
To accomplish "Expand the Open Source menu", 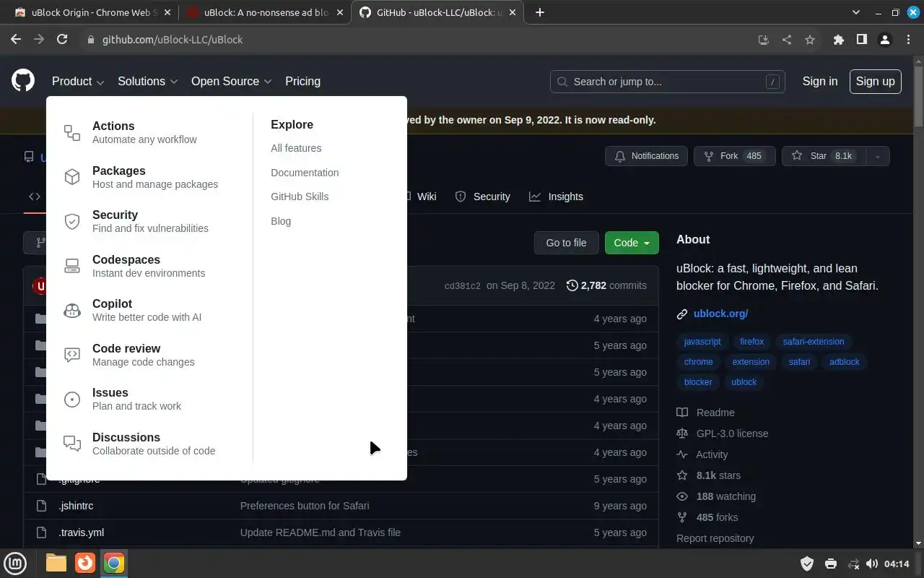I will (231, 82).
